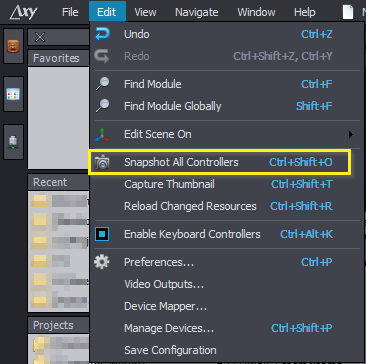Click the magnifier icon beside Find Module Globally
Image resolution: width=366 pixels, height=364 pixels.
click(x=102, y=106)
